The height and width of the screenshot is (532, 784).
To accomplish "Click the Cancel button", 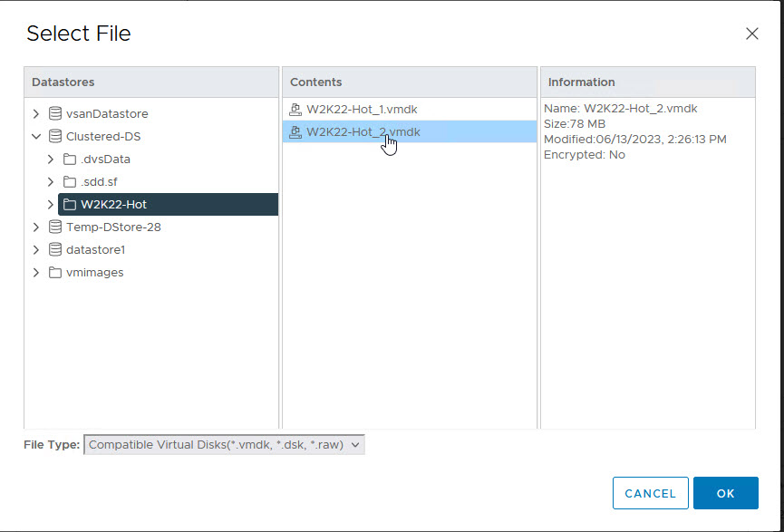I will click(650, 493).
